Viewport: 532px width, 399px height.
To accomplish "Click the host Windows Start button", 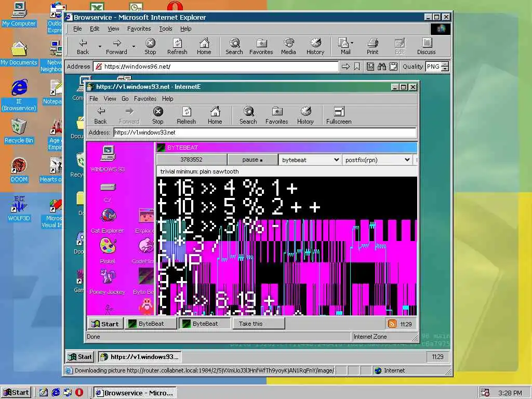I will click(16, 393).
